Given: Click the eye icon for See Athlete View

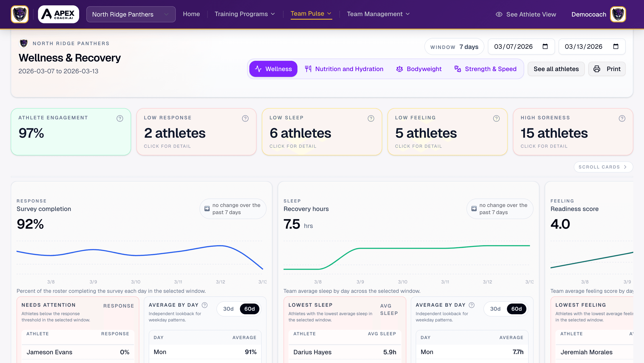Looking at the screenshot, I should pyautogui.click(x=499, y=14).
